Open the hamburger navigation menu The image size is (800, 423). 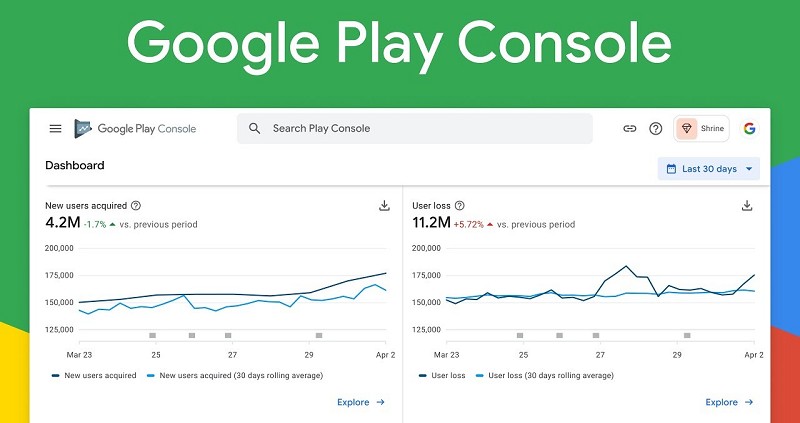point(55,128)
